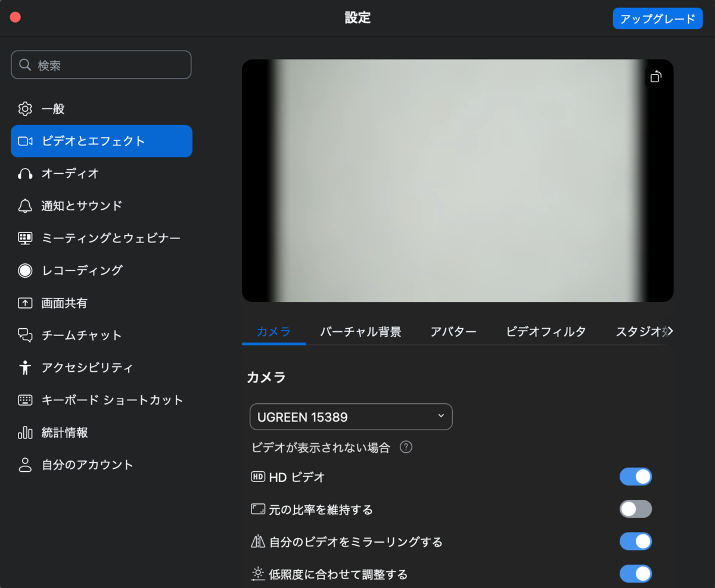Select the カメラ tab

(x=273, y=332)
